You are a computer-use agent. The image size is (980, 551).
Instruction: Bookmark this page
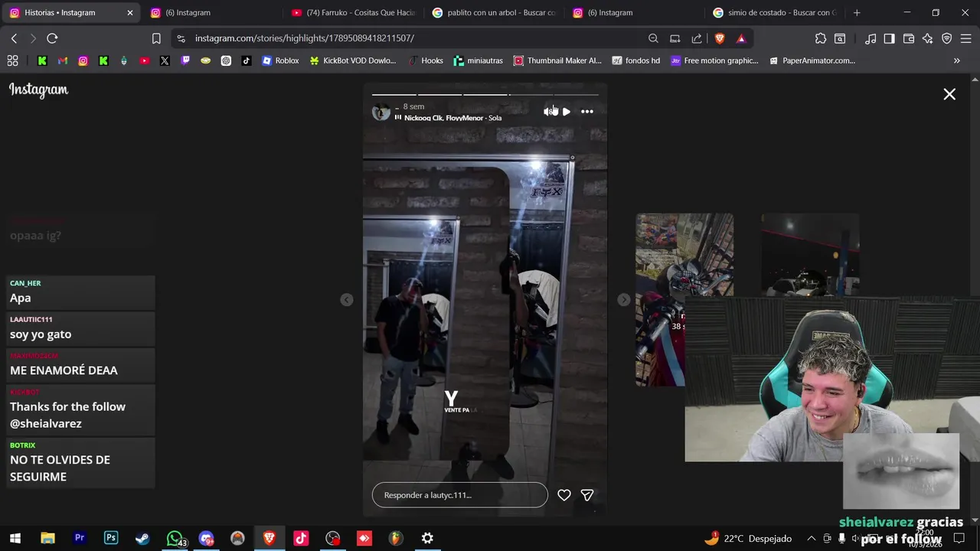pos(156,38)
